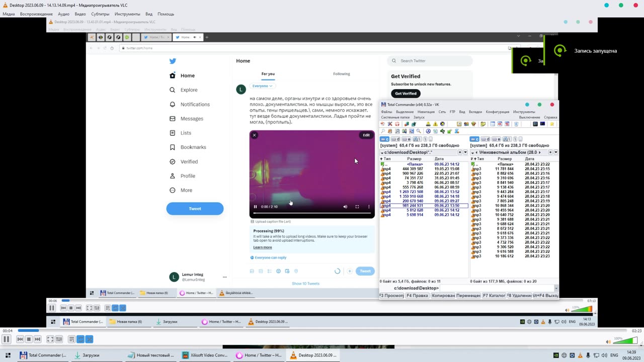
Task: Open Справка menu in Total Commander
Action: click(x=550, y=117)
